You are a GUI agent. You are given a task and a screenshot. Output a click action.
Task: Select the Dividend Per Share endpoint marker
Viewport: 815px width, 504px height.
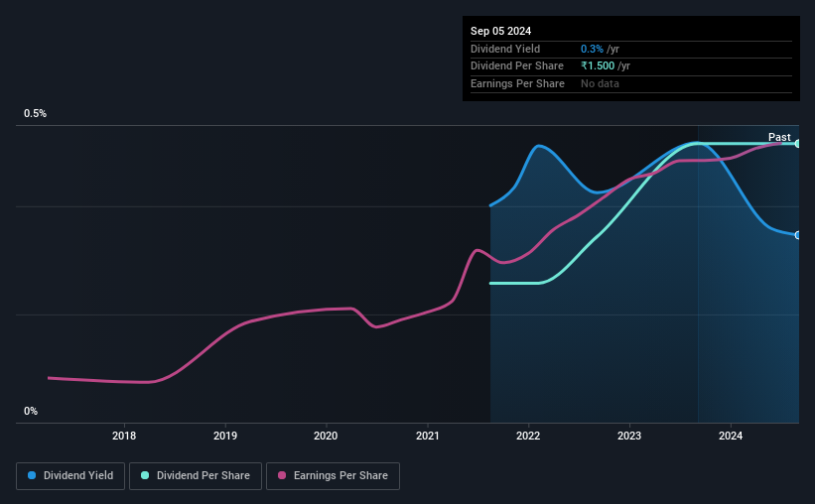click(797, 144)
